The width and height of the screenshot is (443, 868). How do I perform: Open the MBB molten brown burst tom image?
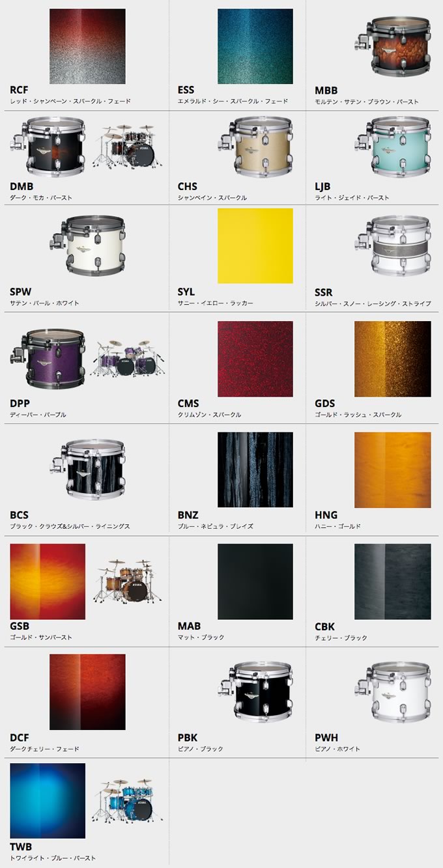click(393, 46)
